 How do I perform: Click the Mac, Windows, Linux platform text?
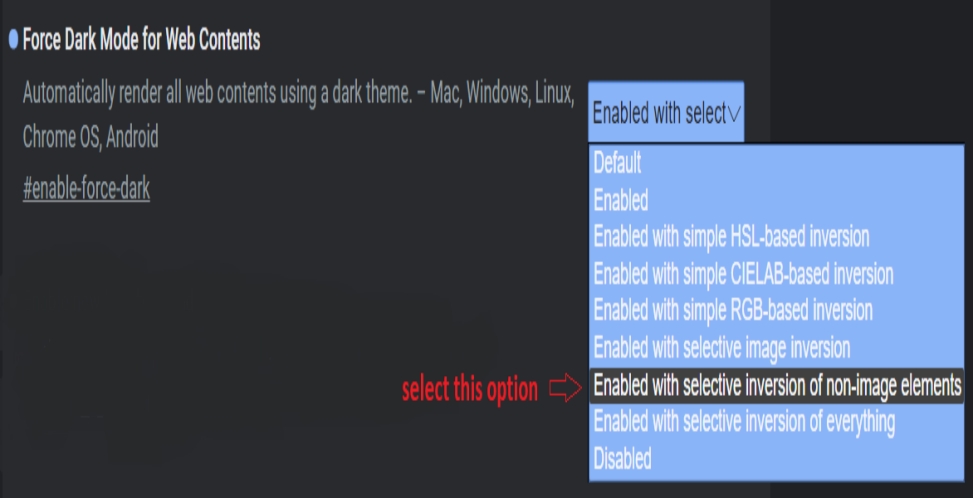(502, 94)
